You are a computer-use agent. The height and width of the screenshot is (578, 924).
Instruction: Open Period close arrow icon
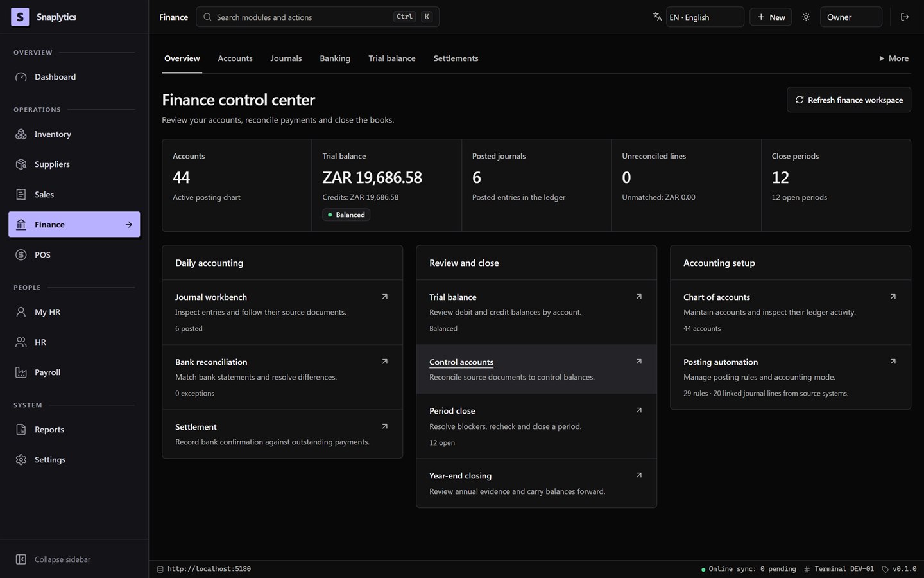coord(639,410)
